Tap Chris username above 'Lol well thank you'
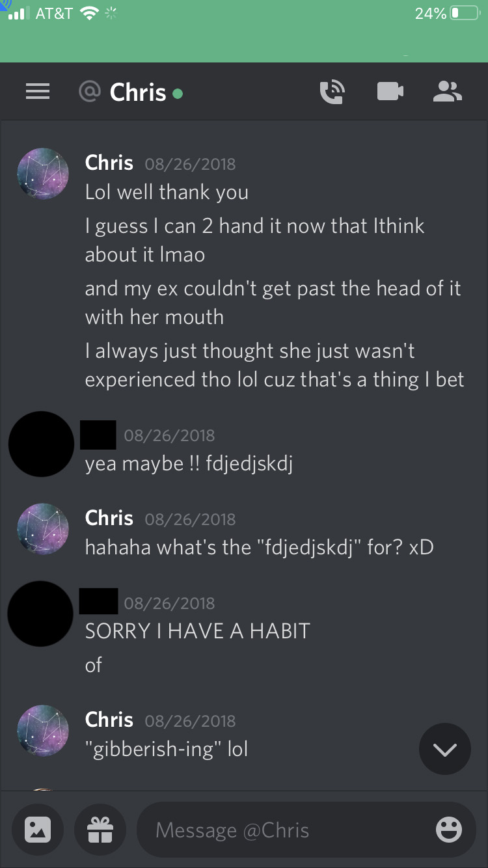 click(x=109, y=163)
